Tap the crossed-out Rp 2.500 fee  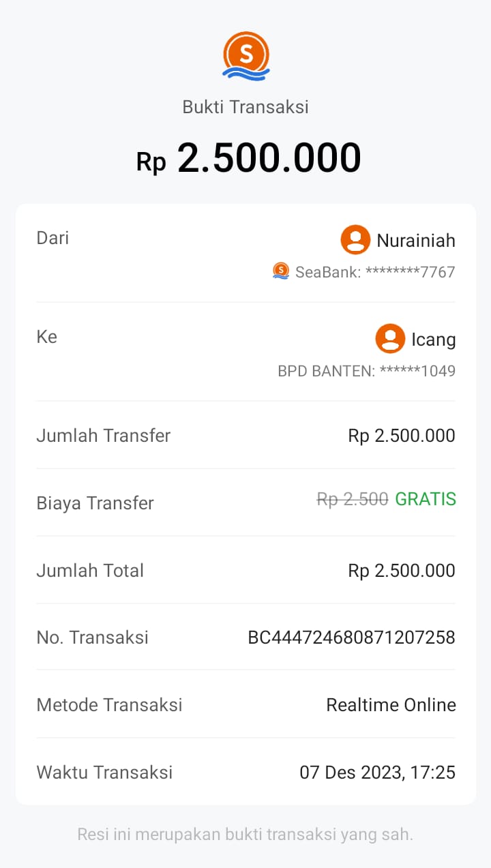[x=353, y=500]
